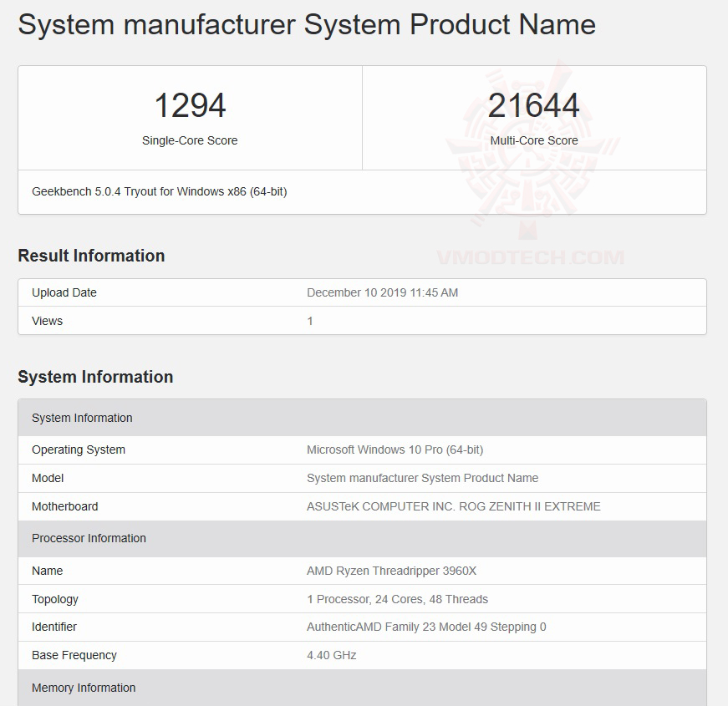Click the AMD Ryzen Threadripper 3960X name
Viewport: 728px width, 706px height.
[389, 571]
